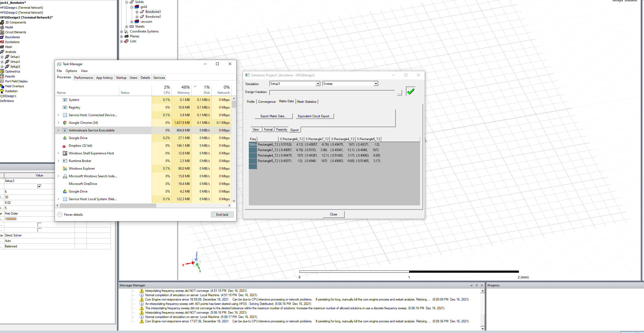This screenshot has width=644, height=333.
Task: Click the Planes icon in model tree
Action: 126,36
